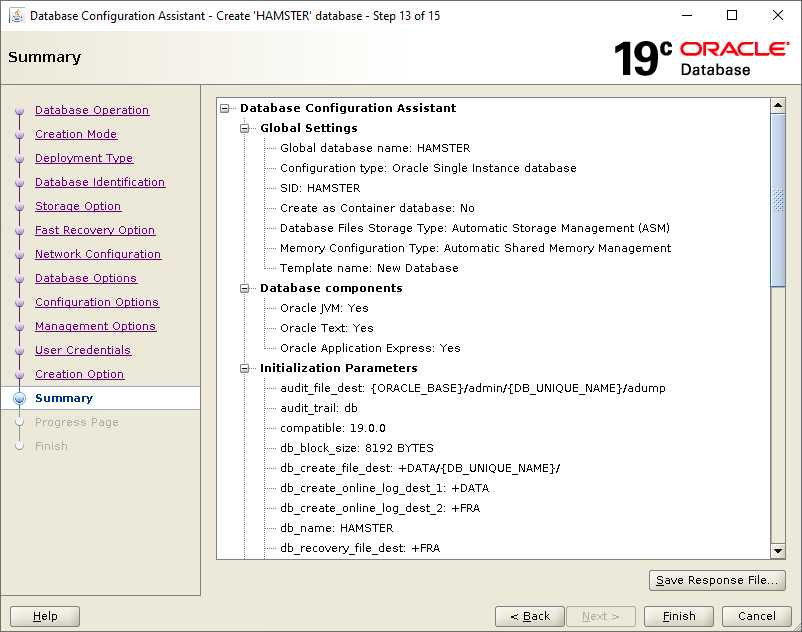Select 'Oracle Application Express: Yes' row

point(370,348)
